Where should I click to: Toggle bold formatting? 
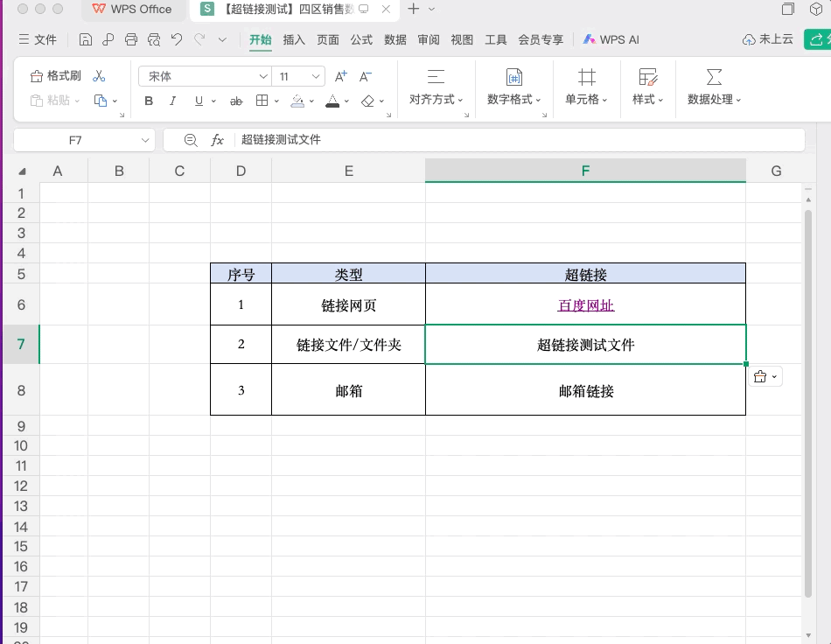tap(149, 101)
